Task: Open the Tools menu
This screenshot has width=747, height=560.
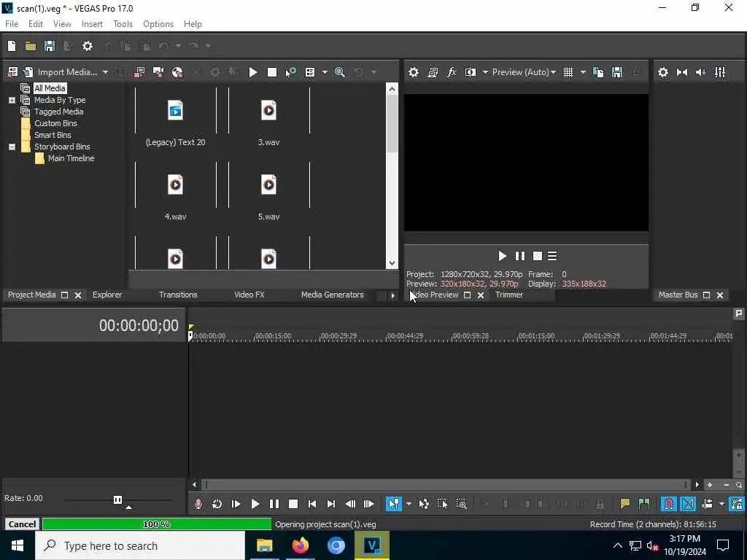Action: pyautogui.click(x=123, y=24)
